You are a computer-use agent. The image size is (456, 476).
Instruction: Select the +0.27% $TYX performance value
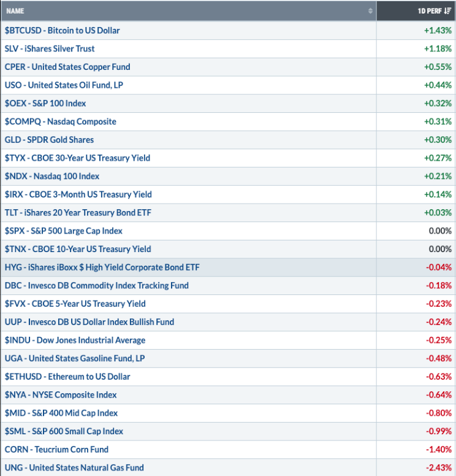pos(438,158)
